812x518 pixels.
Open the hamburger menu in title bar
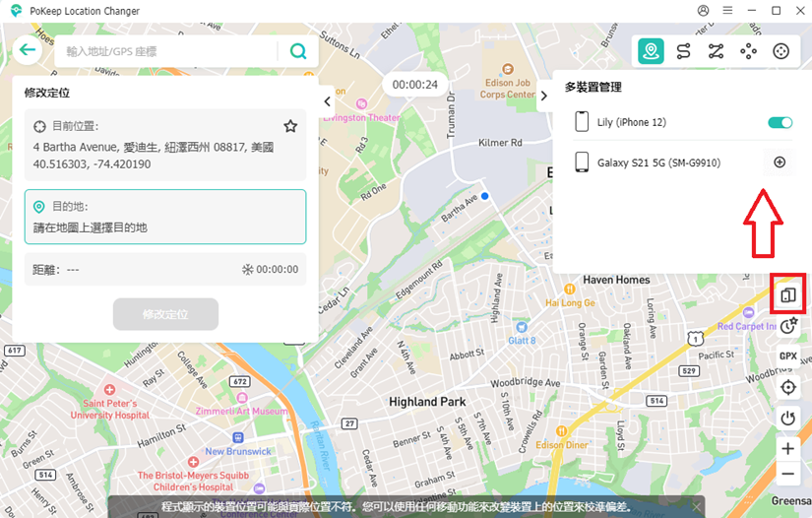point(727,11)
